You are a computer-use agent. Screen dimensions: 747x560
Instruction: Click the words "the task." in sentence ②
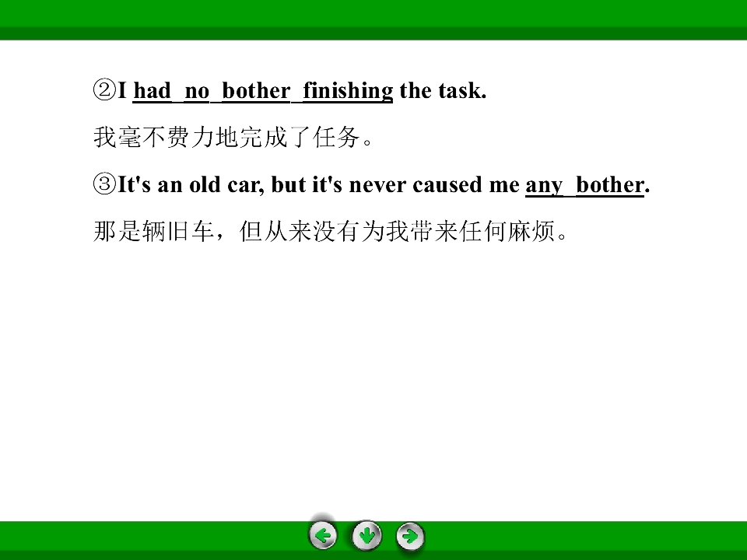click(x=443, y=90)
